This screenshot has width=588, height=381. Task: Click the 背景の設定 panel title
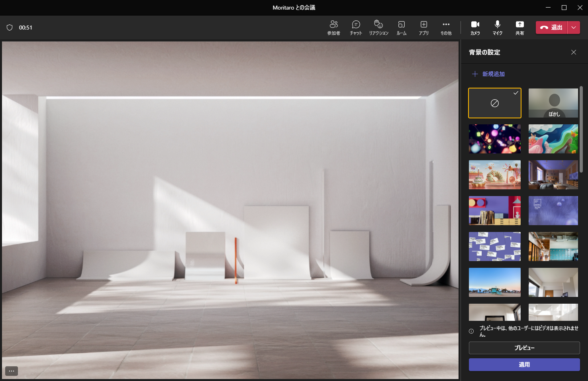(x=484, y=52)
